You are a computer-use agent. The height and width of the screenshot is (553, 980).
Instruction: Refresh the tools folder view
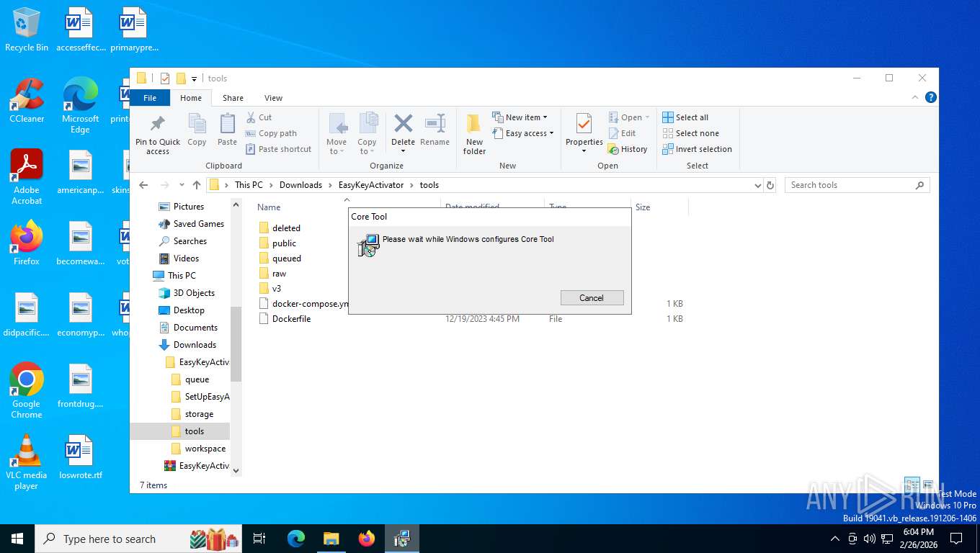[770, 185]
